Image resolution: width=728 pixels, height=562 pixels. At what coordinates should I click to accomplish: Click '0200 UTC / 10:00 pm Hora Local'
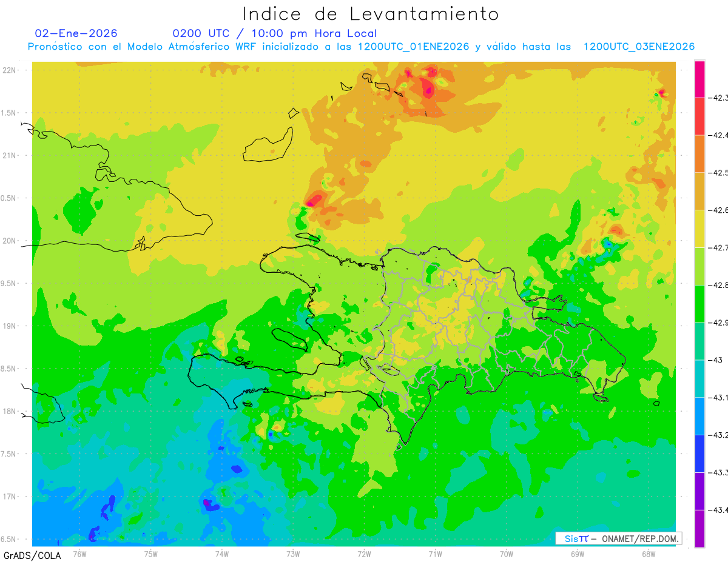coord(274,33)
